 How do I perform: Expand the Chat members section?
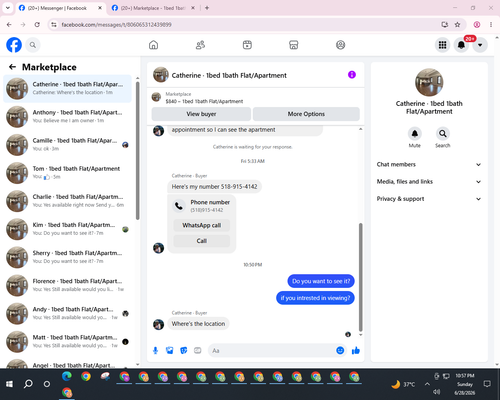click(x=429, y=164)
